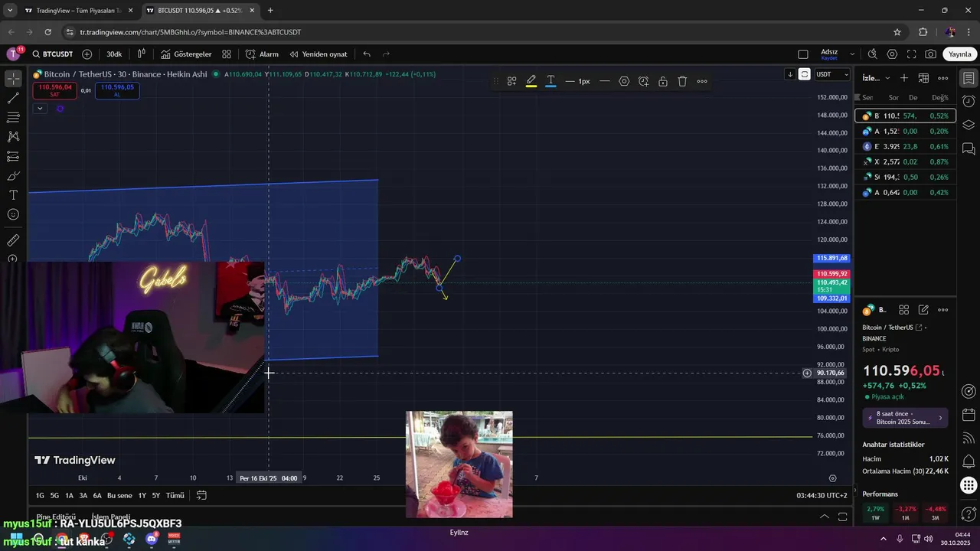
Task: Select the 1G date range
Action: coord(40,496)
